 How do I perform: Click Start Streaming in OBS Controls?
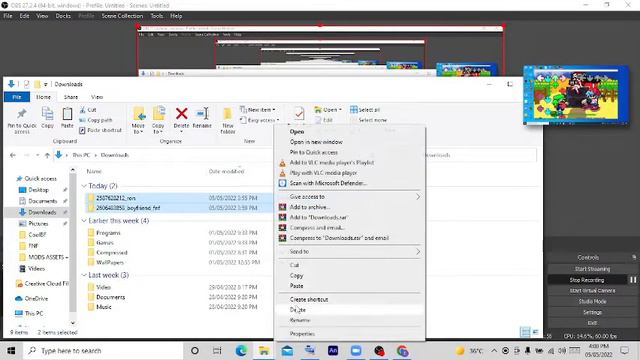tap(592, 269)
